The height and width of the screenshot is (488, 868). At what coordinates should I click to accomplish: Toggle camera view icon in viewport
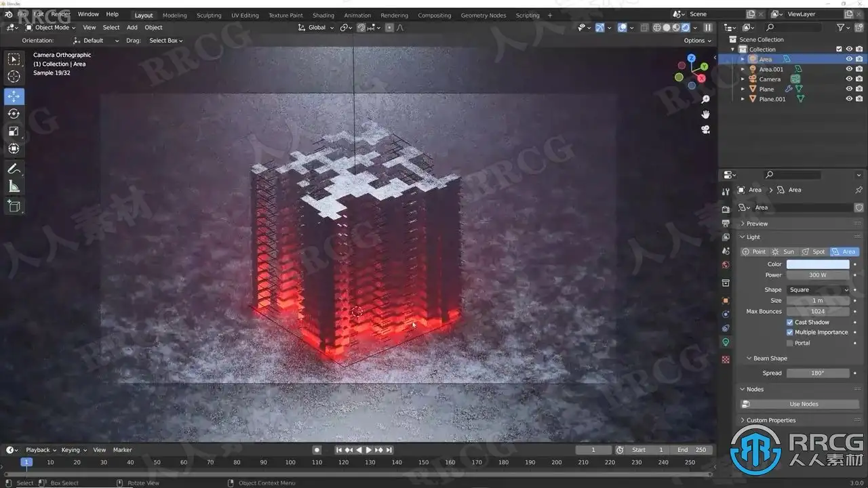click(x=705, y=129)
